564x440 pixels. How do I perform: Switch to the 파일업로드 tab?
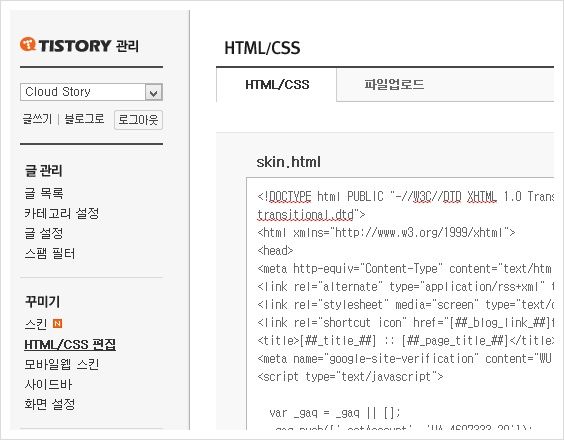point(394,85)
